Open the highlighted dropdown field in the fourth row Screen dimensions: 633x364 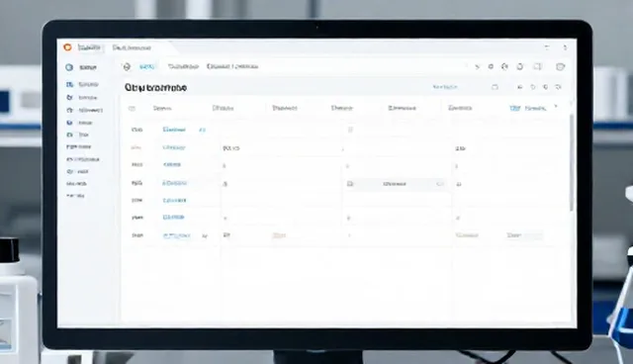tap(395, 184)
